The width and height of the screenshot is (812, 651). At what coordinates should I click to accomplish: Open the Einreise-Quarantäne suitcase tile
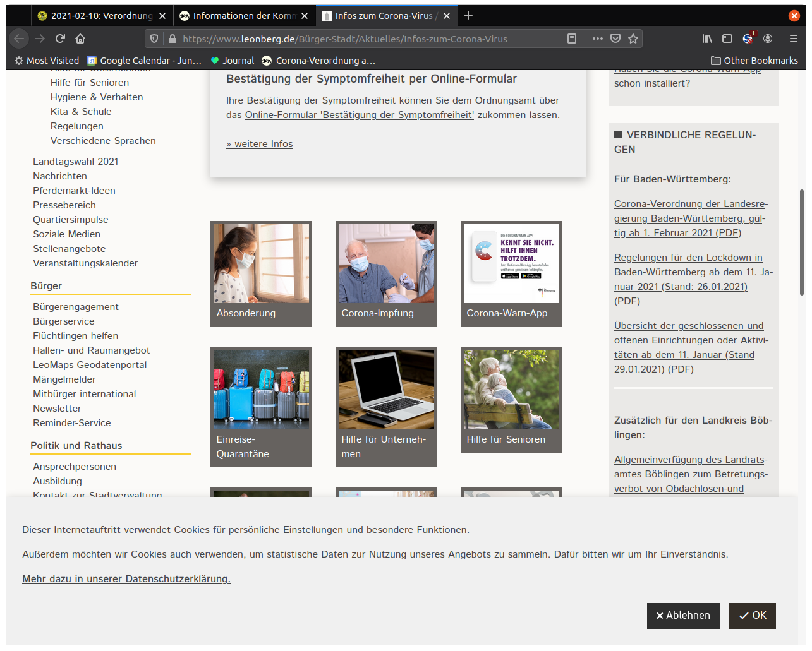click(261, 407)
